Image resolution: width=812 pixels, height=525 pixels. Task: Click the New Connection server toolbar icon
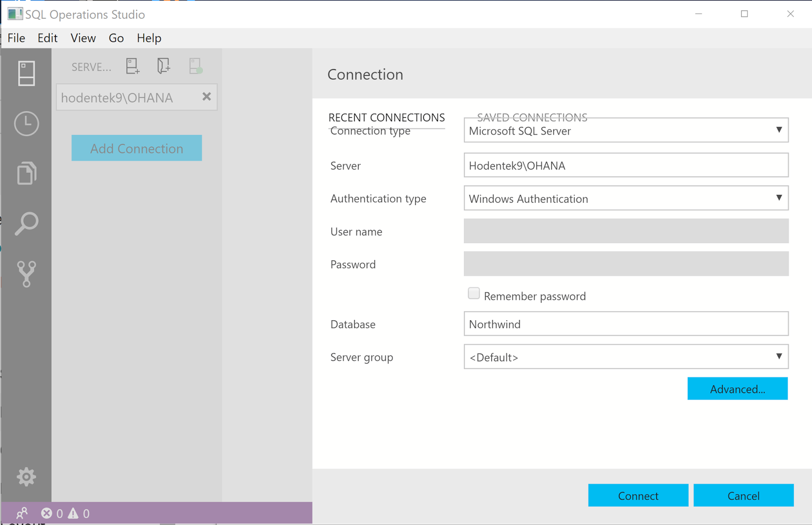[x=133, y=66]
